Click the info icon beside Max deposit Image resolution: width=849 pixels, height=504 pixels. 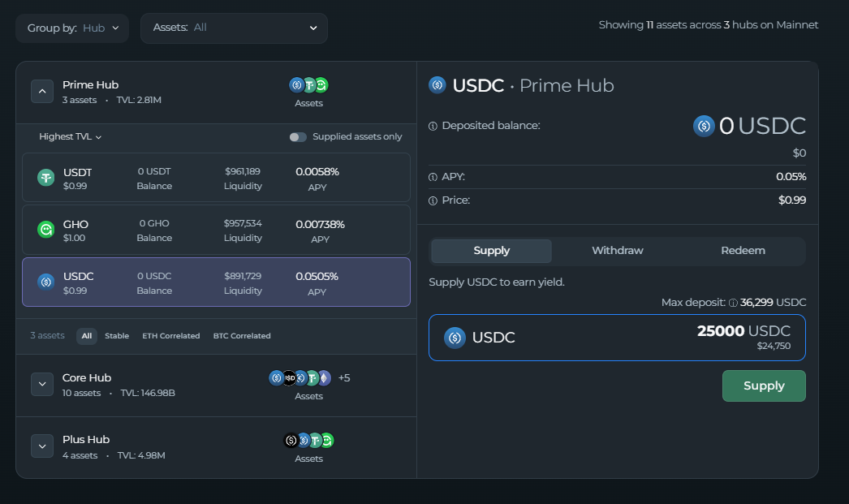[733, 303]
